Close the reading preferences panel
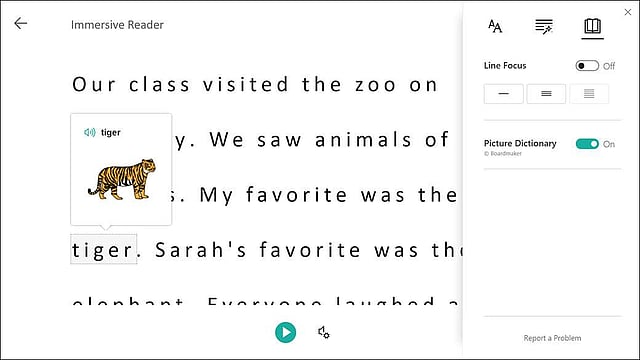 click(628, 12)
